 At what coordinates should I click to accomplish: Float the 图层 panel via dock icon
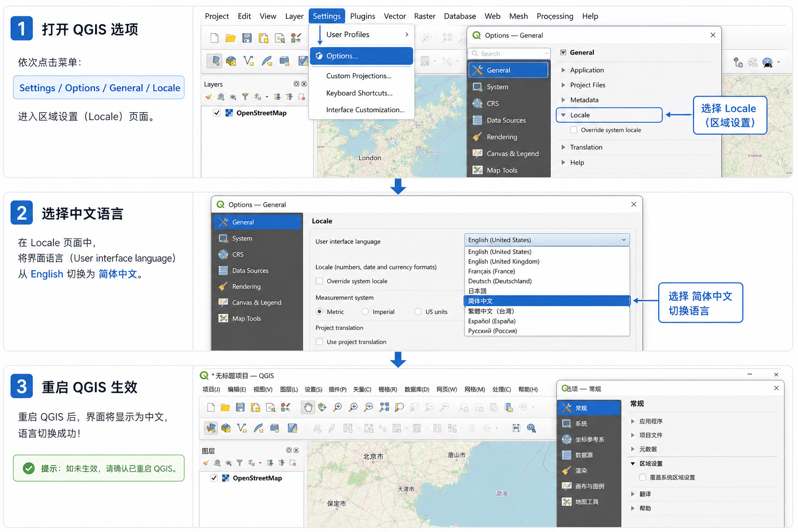[x=289, y=450]
